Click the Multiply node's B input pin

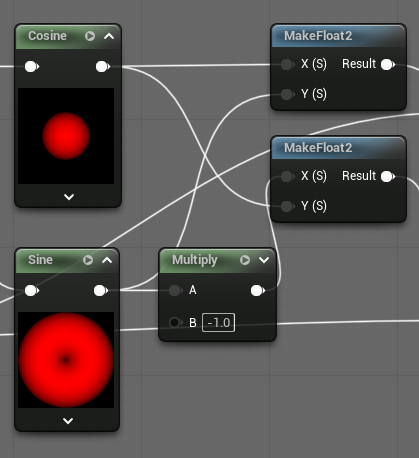pyautogui.click(x=175, y=322)
